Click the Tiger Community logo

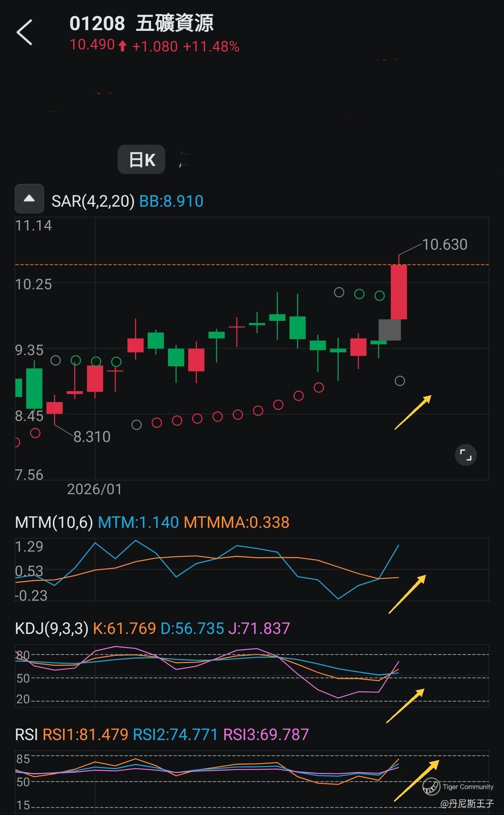pos(431,786)
